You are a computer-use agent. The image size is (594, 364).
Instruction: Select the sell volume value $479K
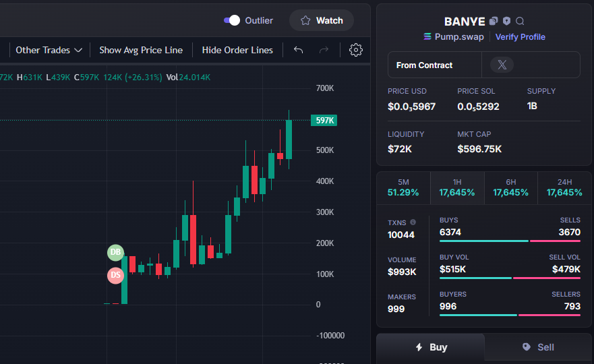coord(566,270)
